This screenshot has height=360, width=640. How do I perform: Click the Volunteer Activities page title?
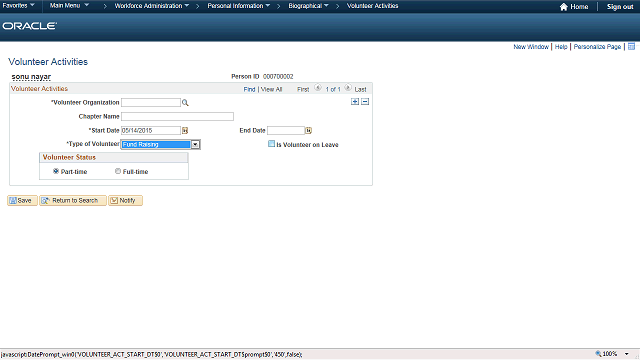(48, 62)
